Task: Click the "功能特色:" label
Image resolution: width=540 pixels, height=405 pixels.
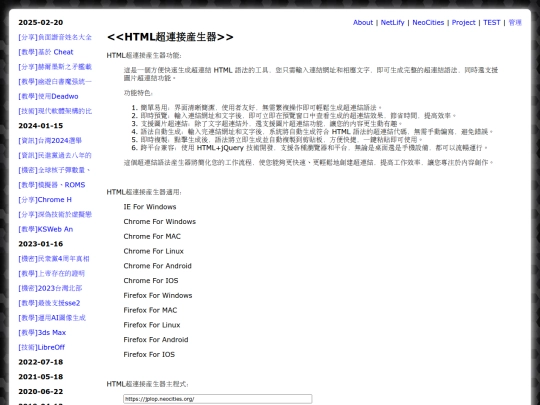Action: click(x=138, y=93)
